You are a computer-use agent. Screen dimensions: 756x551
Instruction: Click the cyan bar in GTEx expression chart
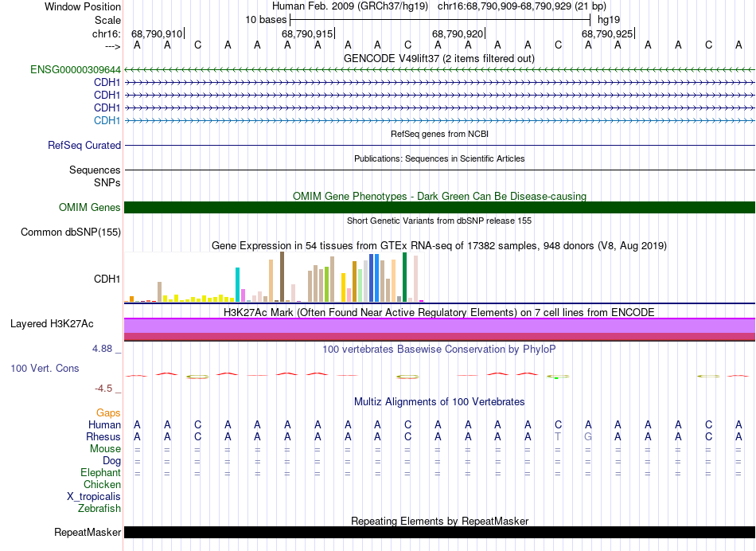(x=238, y=284)
